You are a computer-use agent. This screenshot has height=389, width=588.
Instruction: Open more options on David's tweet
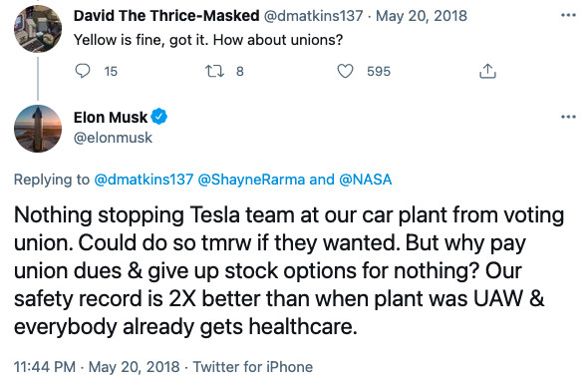(x=568, y=15)
